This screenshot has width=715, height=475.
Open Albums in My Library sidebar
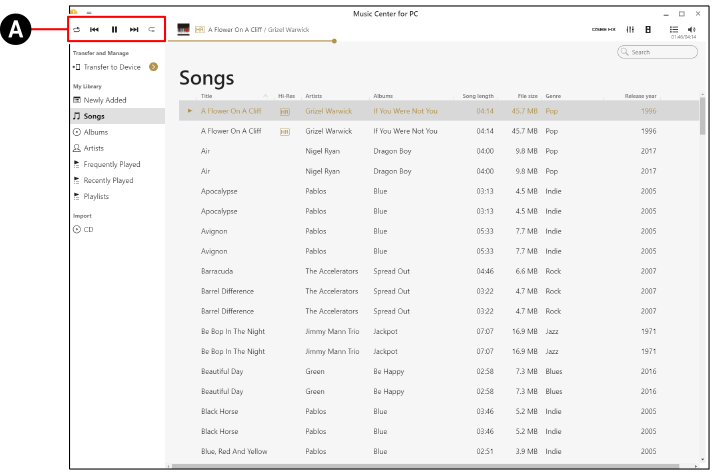(96, 132)
